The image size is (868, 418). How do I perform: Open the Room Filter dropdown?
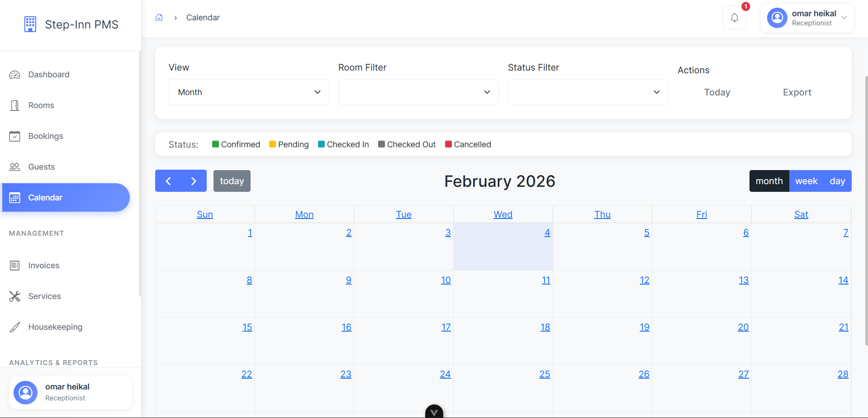pyautogui.click(x=418, y=92)
